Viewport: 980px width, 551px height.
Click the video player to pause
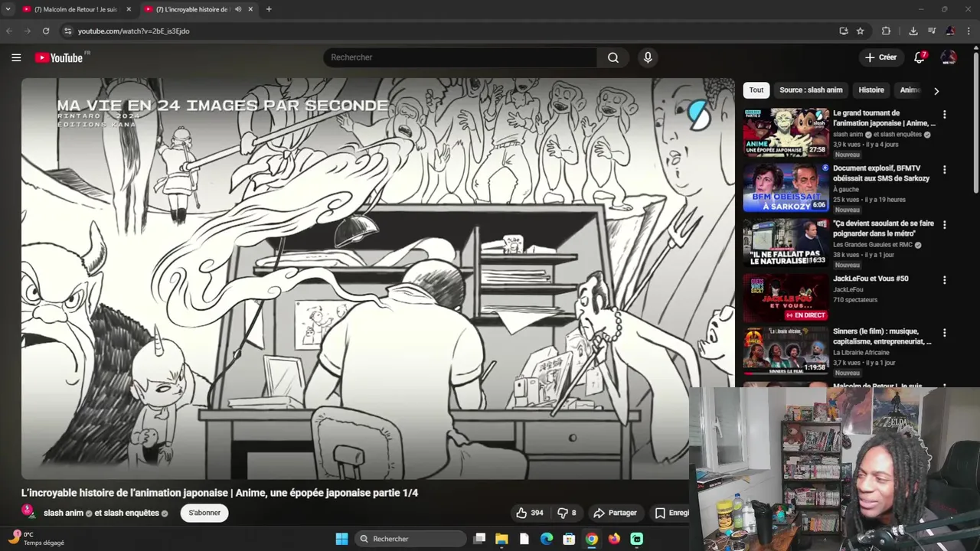pos(378,279)
